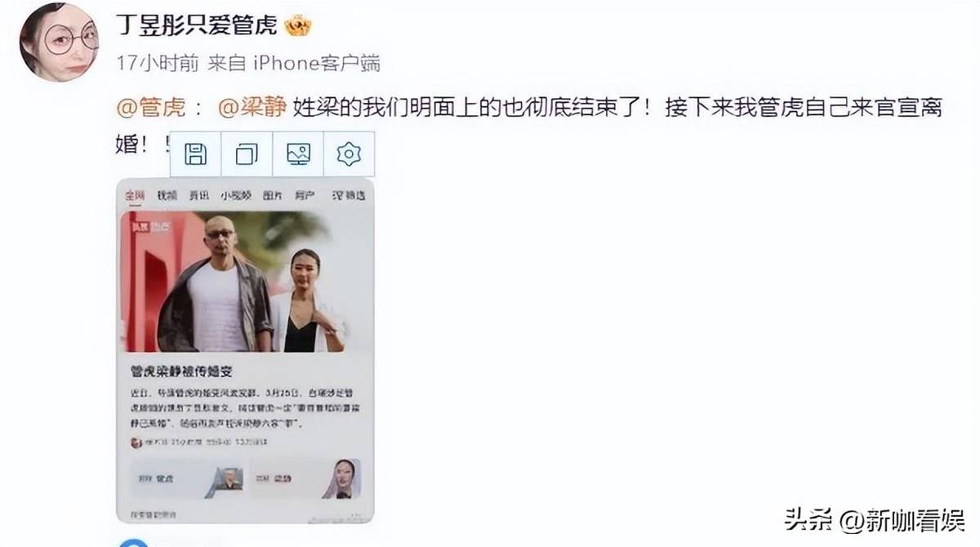Open the @管虎 mention link
Image resolution: width=980 pixels, height=547 pixels.
coord(152,108)
